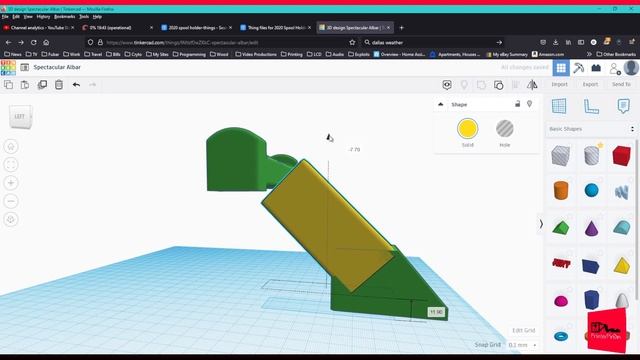
Task: Open a new browser tab with plus
Action: point(401,28)
